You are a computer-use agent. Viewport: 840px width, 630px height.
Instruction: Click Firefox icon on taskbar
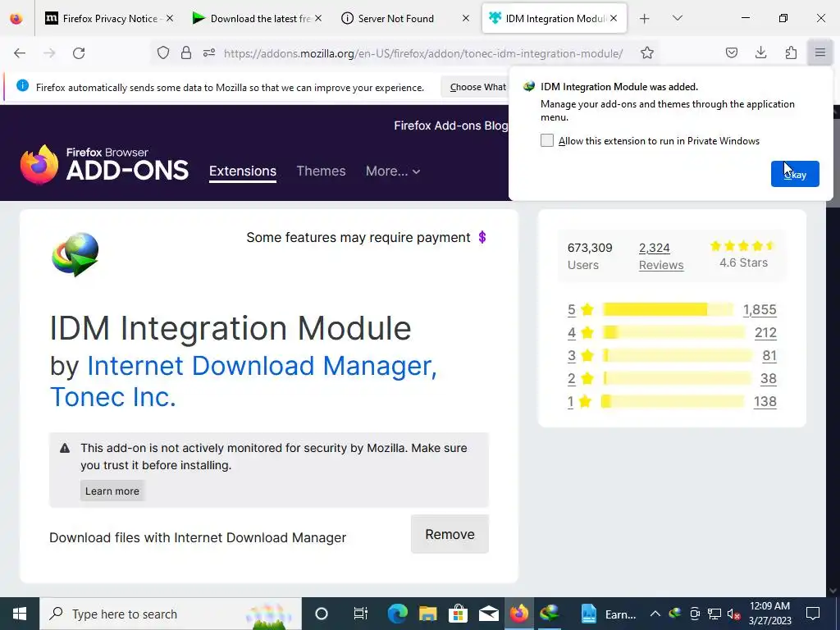click(x=518, y=614)
